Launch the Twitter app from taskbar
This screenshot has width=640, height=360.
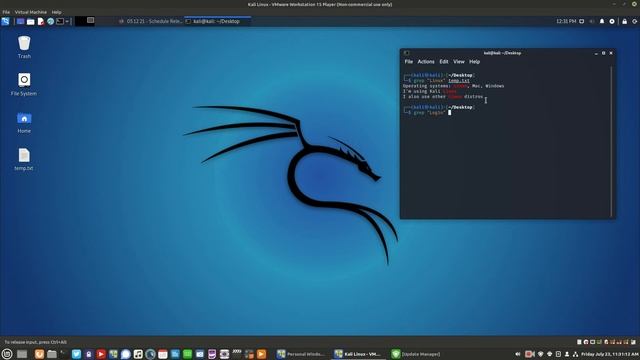pyautogui.click(x=76, y=354)
